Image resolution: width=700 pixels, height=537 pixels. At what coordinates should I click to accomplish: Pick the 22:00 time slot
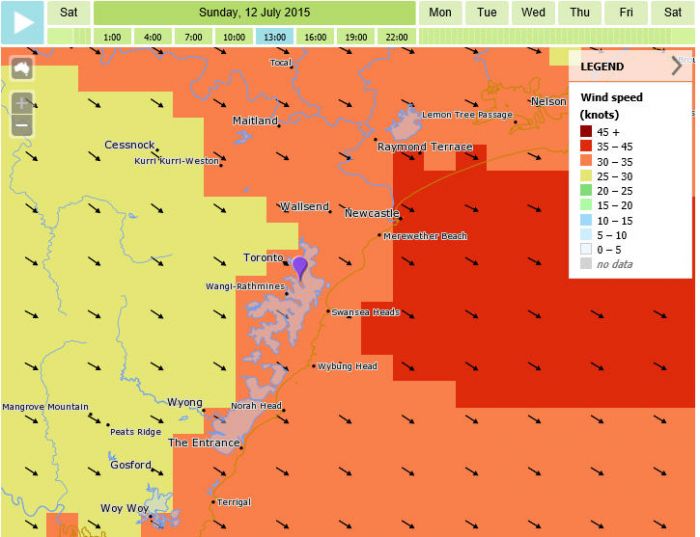(x=396, y=37)
